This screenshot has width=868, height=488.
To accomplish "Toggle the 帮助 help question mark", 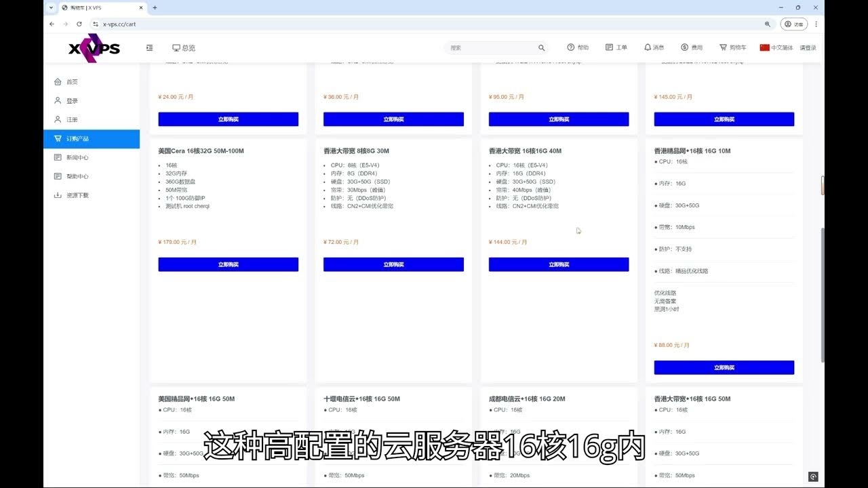I will coord(577,47).
